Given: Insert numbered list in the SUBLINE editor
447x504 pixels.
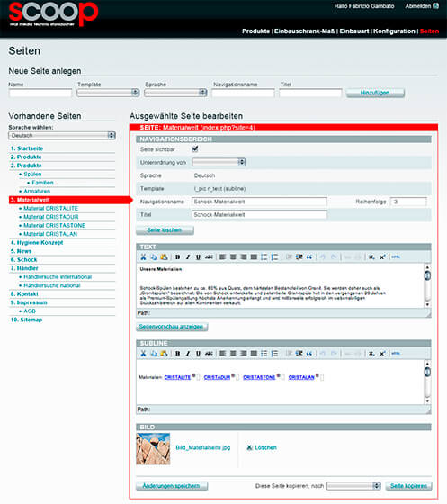Looking at the screenshot, I should pyautogui.click(x=274, y=354).
